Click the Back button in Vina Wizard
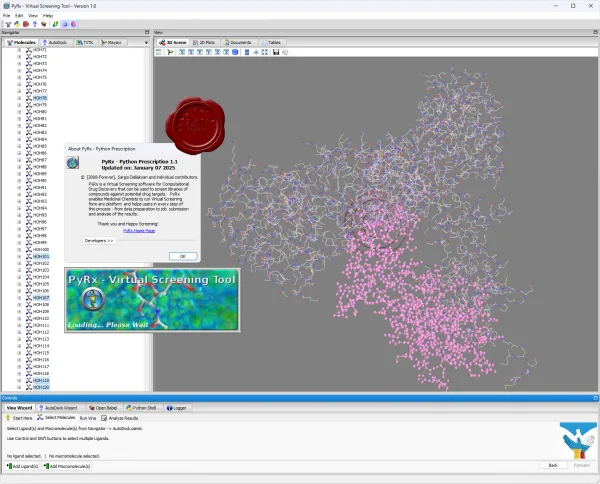 pyautogui.click(x=553, y=465)
